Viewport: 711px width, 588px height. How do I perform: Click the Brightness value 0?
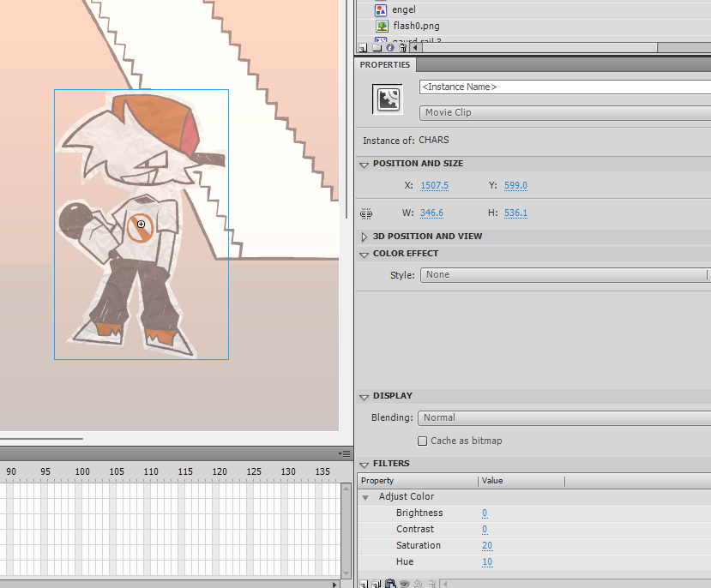(x=485, y=513)
